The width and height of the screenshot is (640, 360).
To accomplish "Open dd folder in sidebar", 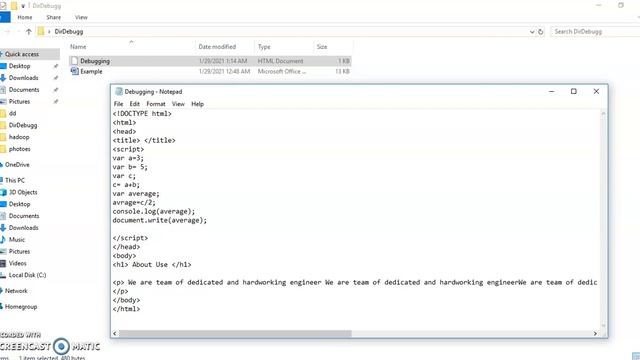I will pyautogui.click(x=12, y=113).
